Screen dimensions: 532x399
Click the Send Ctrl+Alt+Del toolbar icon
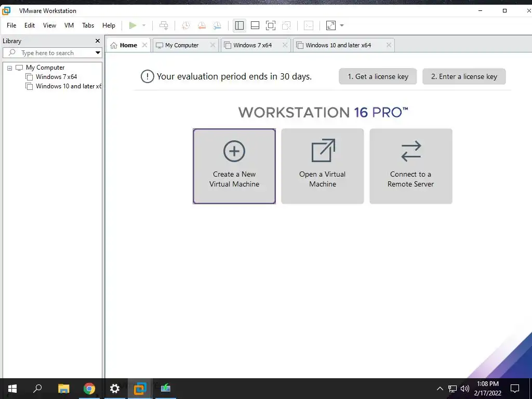164,25
